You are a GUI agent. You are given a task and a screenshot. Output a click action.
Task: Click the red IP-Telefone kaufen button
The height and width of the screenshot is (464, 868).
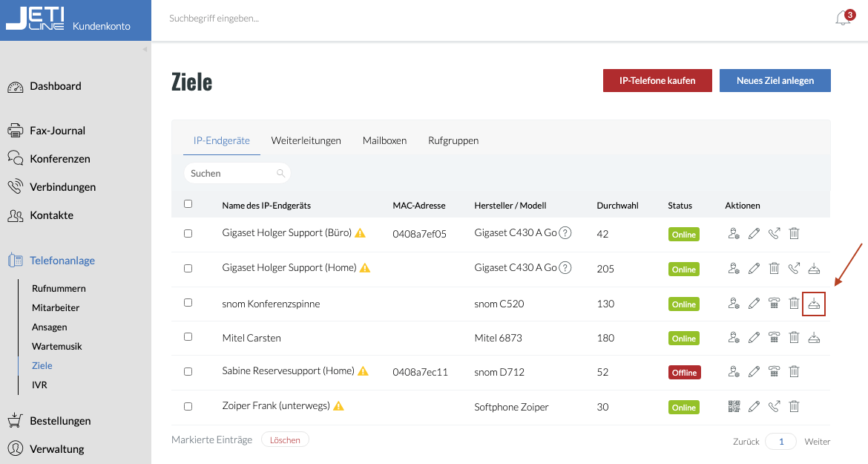(x=657, y=81)
